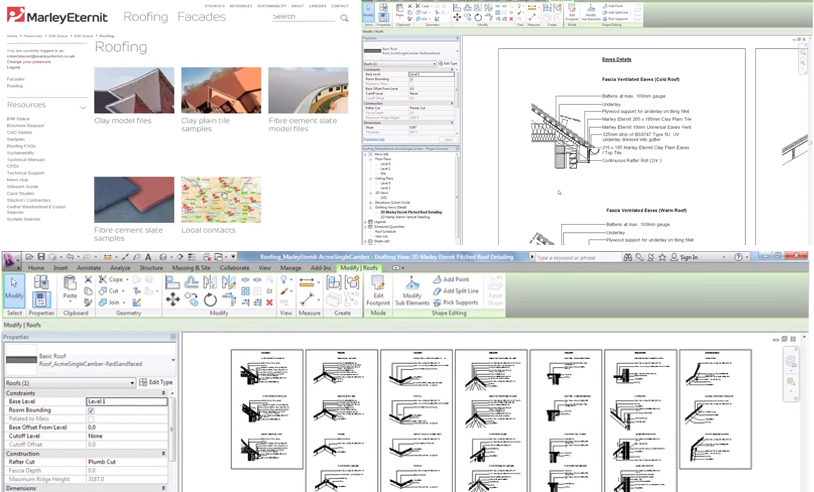Collapse the Constraints group in Properties

point(164,393)
